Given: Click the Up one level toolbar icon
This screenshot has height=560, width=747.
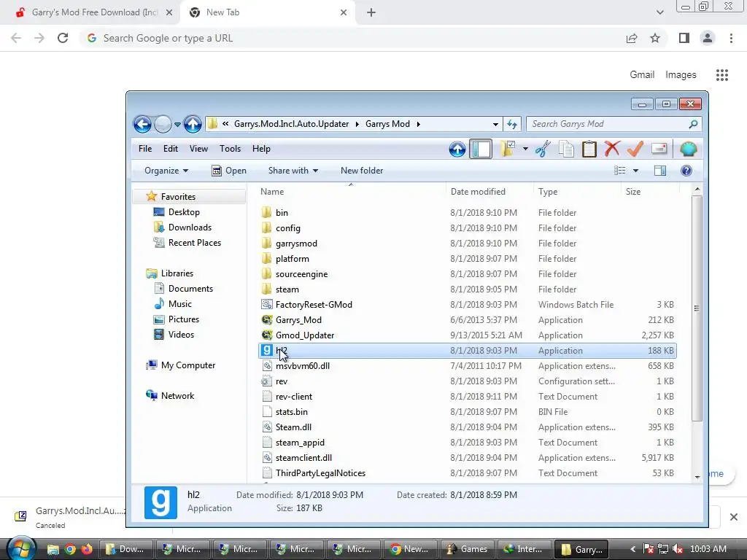Looking at the screenshot, I should click(457, 149).
